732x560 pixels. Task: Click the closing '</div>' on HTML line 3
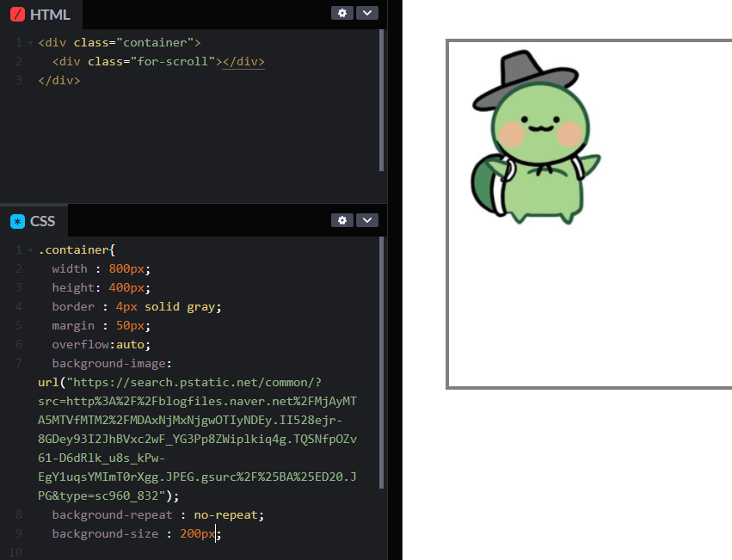[58, 80]
